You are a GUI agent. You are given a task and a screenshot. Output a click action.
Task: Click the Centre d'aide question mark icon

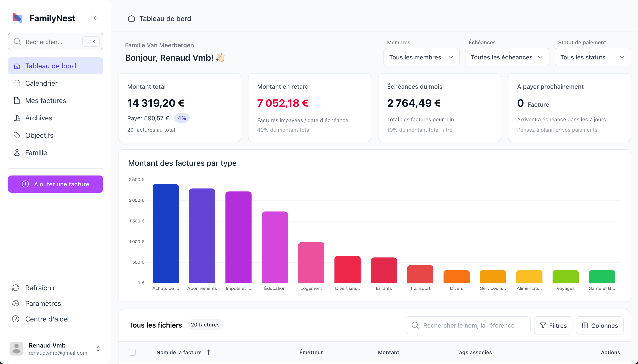coord(16,319)
